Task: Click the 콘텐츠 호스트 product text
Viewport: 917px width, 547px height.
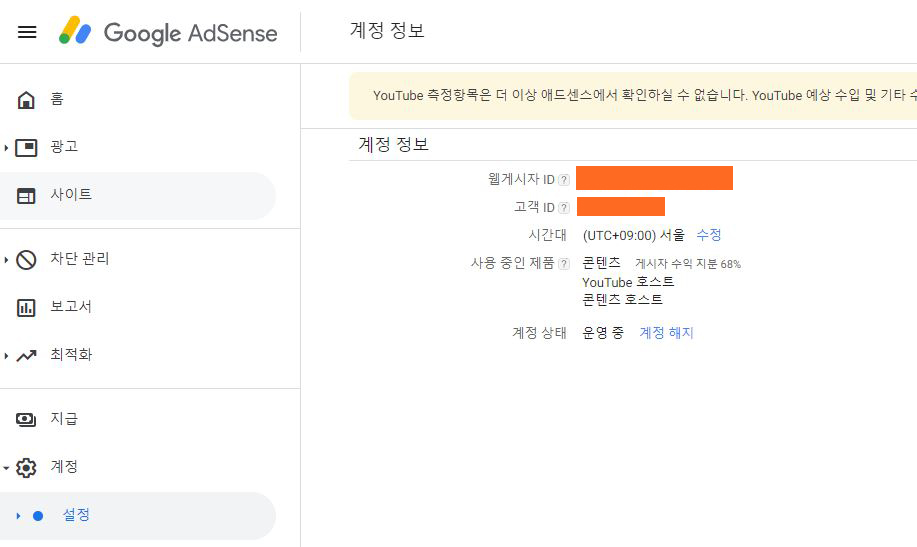Action: click(622, 300)
